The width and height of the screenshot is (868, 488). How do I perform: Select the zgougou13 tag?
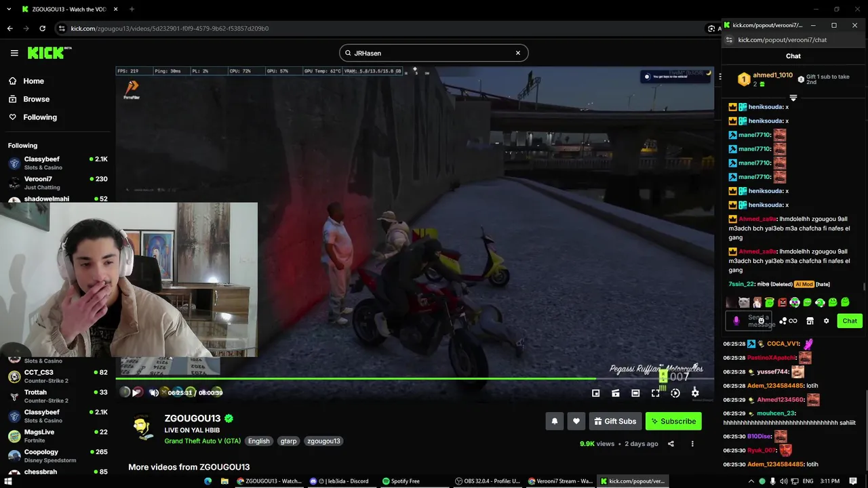coord(323,441)
